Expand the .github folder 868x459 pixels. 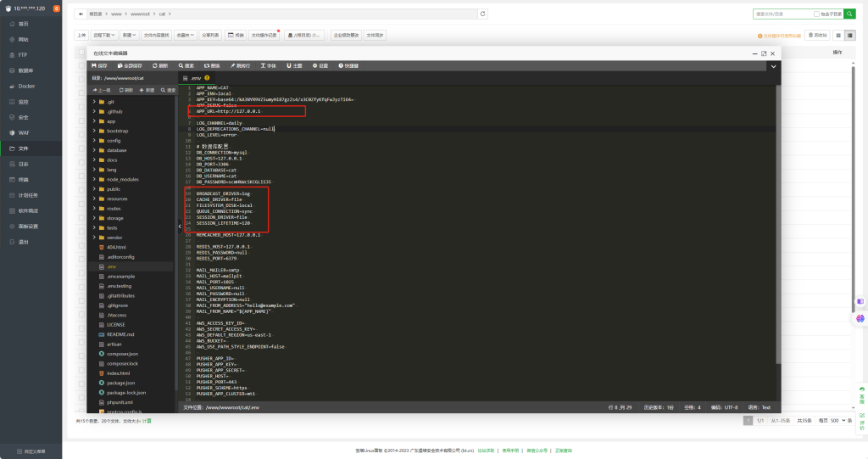95,111
